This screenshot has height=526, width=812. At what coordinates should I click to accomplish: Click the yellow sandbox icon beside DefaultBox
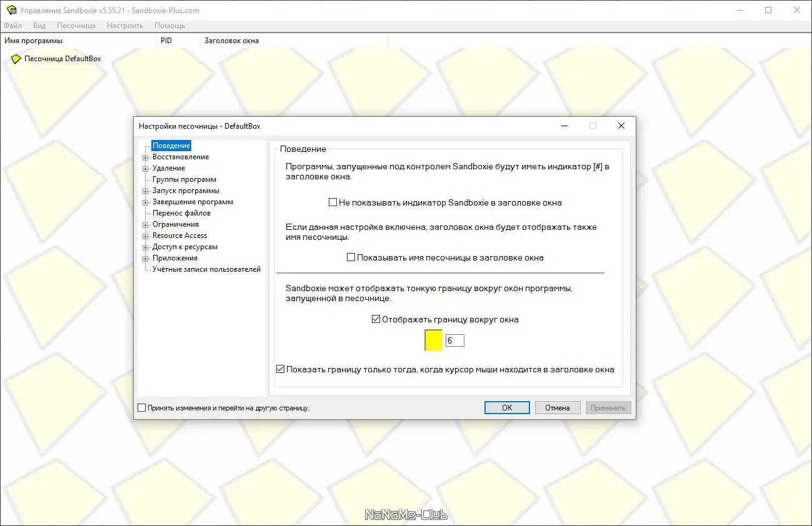pos(16,59)
